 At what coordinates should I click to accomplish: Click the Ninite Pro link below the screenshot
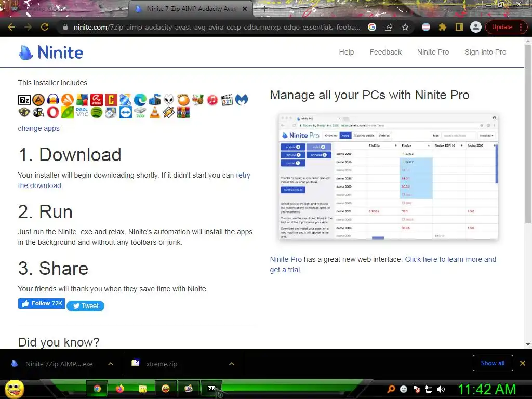(x=286, y=260)
